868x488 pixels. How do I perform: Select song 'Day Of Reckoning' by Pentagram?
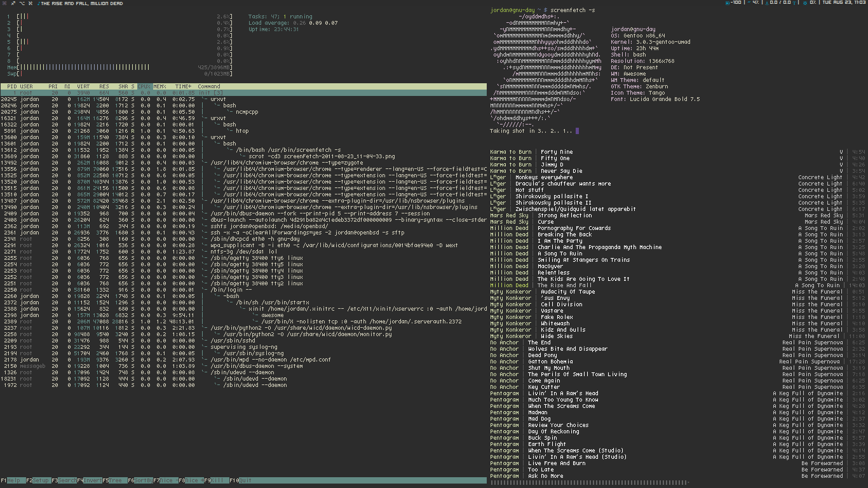tap(678, 431)
